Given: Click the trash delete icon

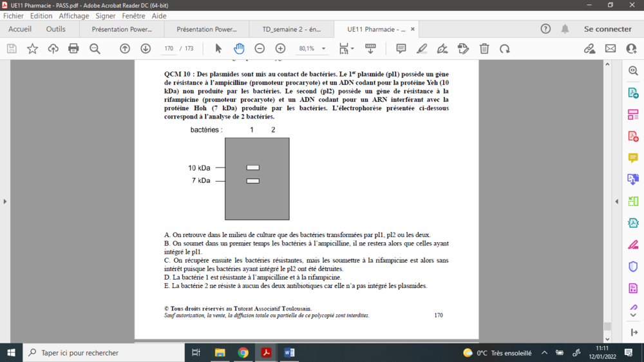Looking at the screenshot, I should point(484,48).
